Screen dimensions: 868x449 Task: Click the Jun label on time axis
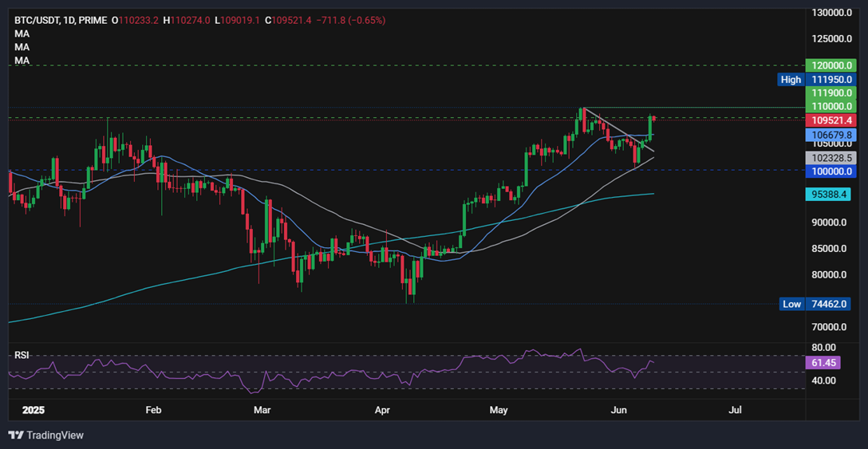point(620,411)
